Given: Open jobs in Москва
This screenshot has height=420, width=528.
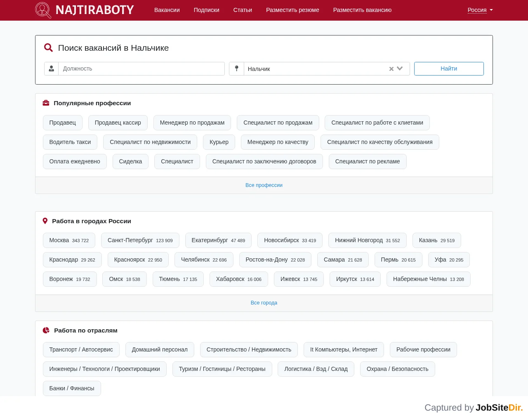Looking at the screenshot, I should (x=69, y=240).
